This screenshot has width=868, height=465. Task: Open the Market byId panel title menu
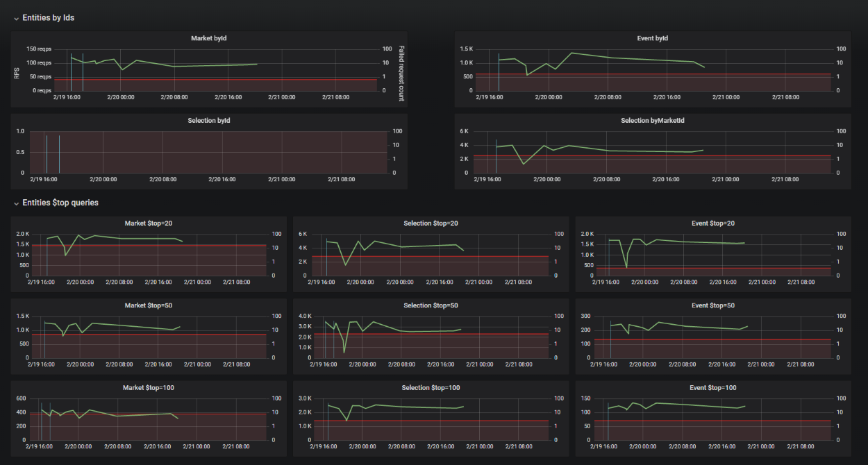click(209, 38)
